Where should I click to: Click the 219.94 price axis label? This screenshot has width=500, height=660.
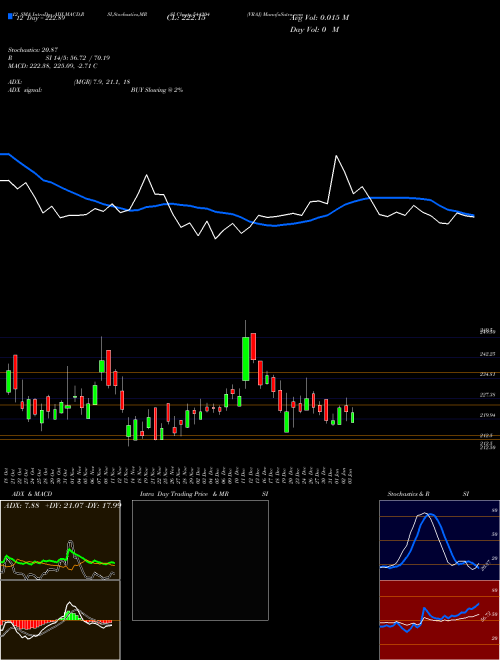488,415
